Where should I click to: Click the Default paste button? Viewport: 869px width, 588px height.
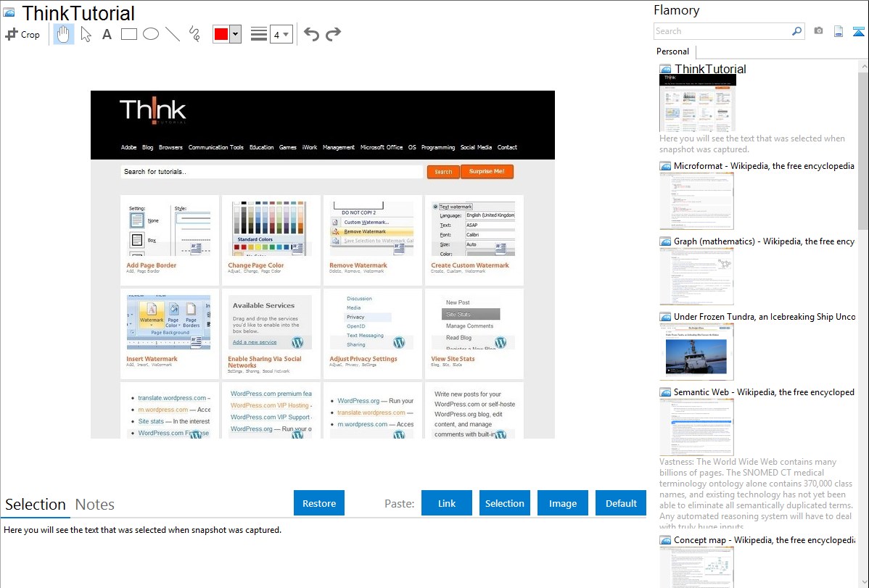point(621,503)
